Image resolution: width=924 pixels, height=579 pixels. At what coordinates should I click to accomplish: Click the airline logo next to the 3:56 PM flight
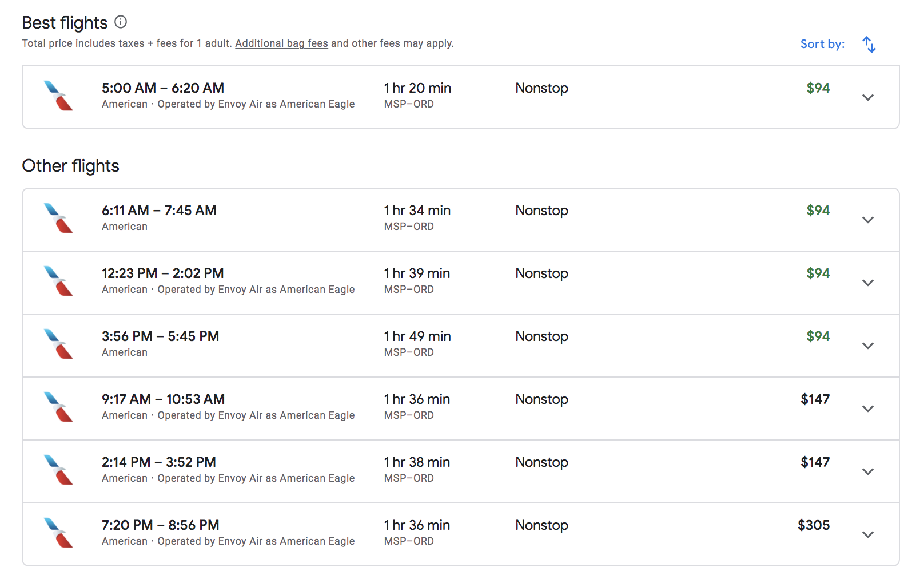point(57,344)
